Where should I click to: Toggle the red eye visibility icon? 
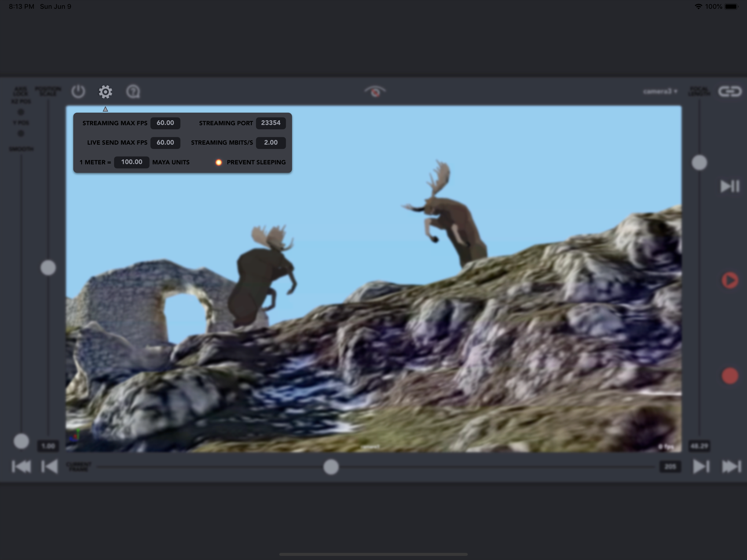(375, 92)
